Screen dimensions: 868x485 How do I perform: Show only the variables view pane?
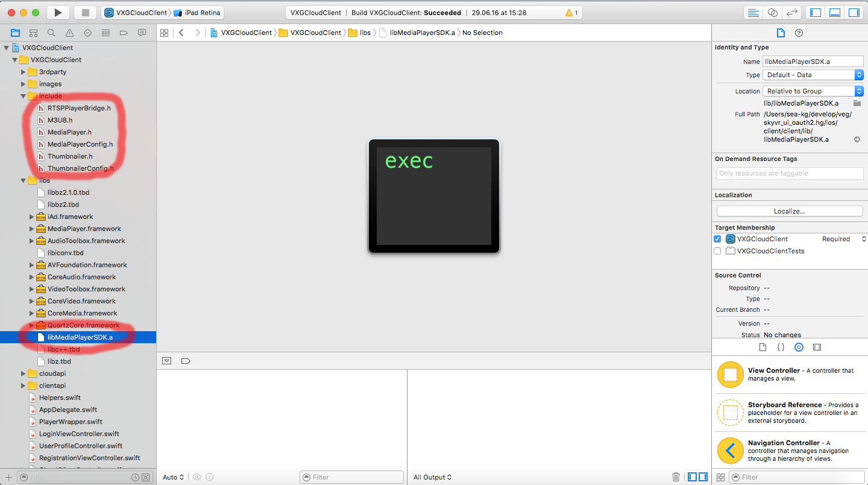tap(693, 477)
